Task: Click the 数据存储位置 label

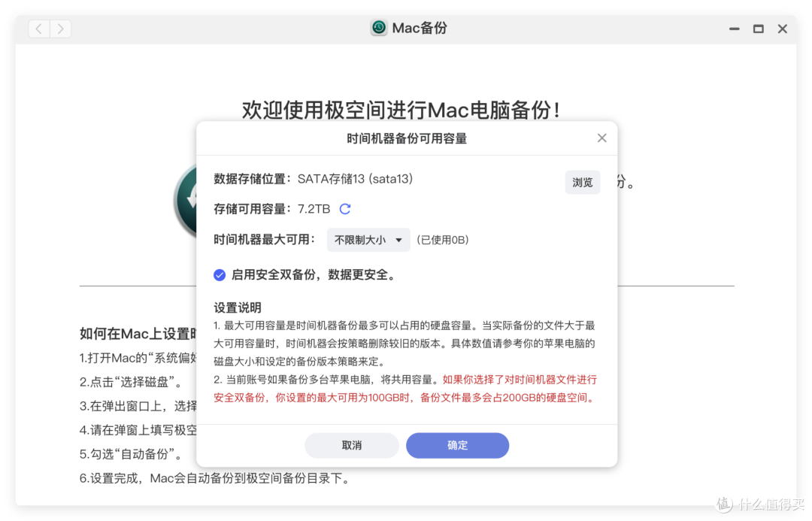Action: click(x=252, y=179)
